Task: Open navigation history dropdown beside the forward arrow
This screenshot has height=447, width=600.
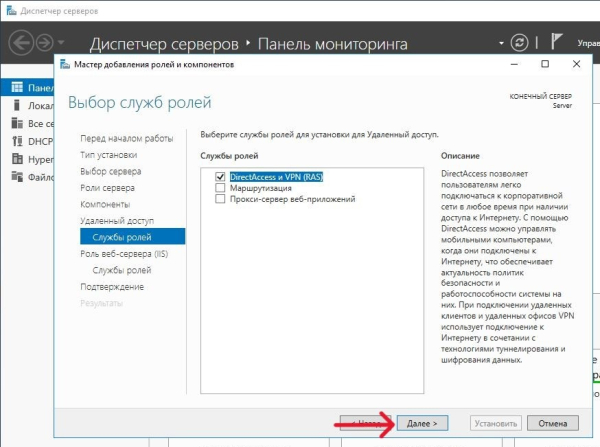Action: [62, 42]
